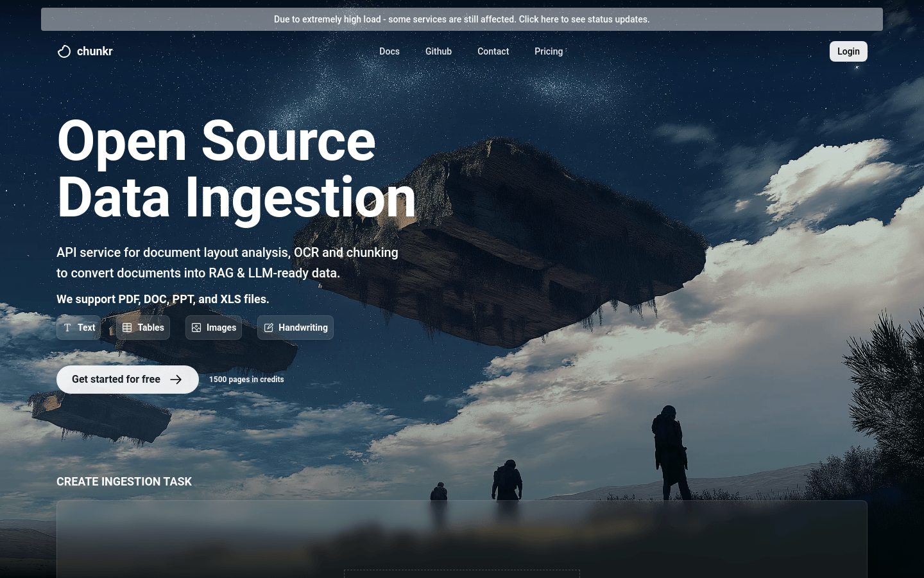Click the arrow icon in Get started
The height and width of the screenshot is (578, 924).
[176, 380]
